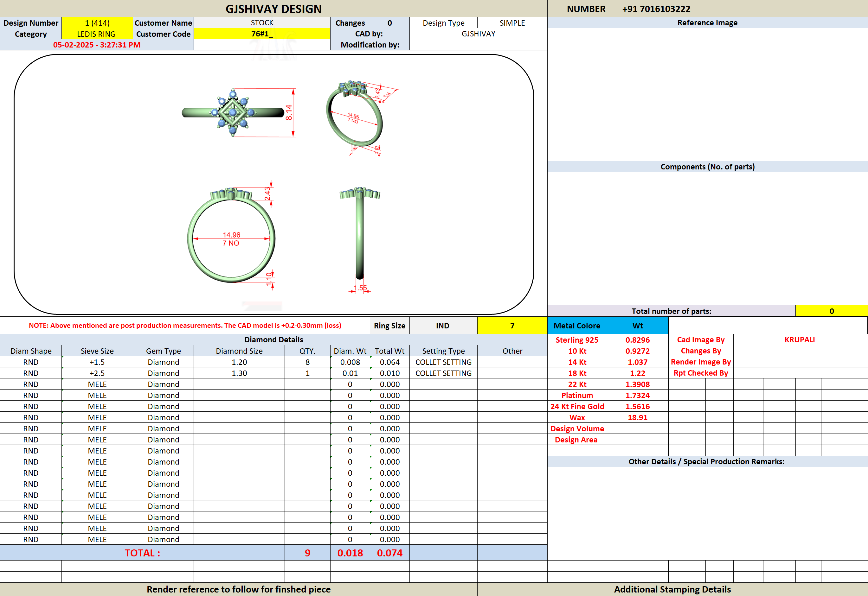868x596 pixels.
Task: Click the total Diam. Wt 0.018
Action: coord(350,553)
